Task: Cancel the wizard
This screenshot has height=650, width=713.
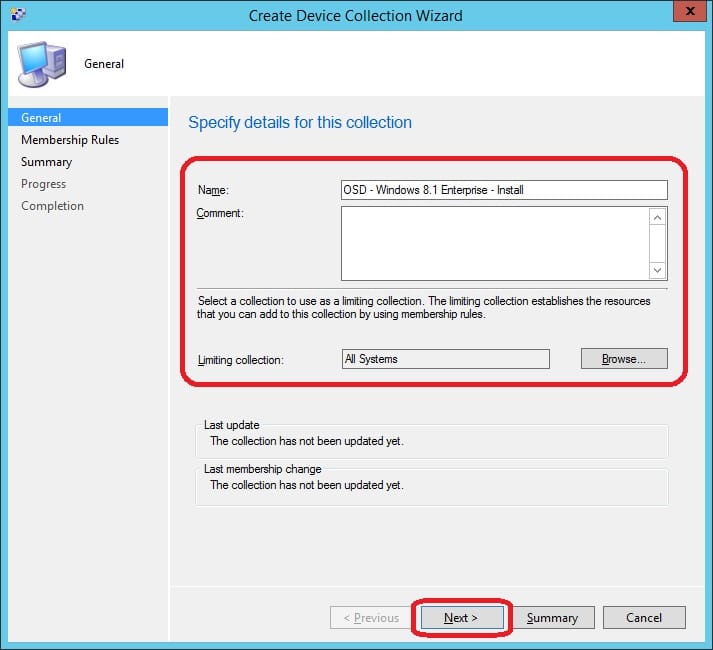Action: point(644,618)
